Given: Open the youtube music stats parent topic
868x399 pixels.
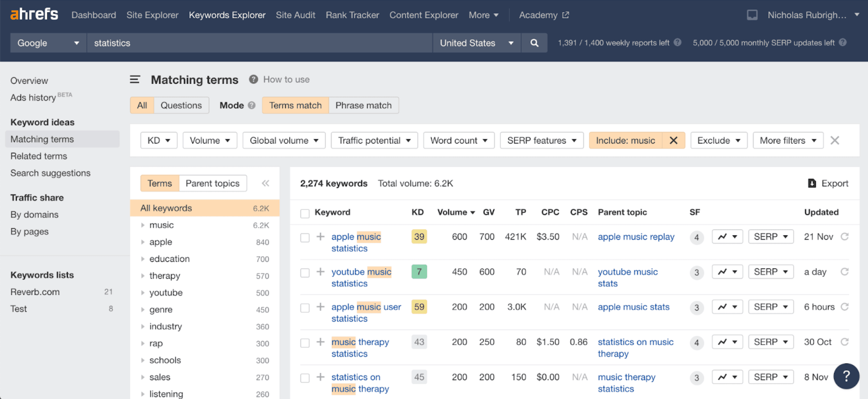Looking at the screenshot, I should pos(628,277).
